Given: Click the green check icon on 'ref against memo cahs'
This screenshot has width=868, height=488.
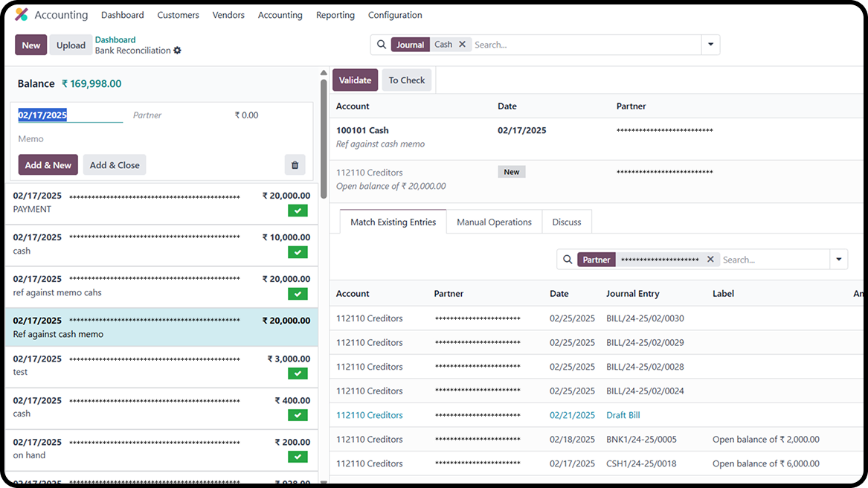Looking at the screenshot, I should coord(297,294).
